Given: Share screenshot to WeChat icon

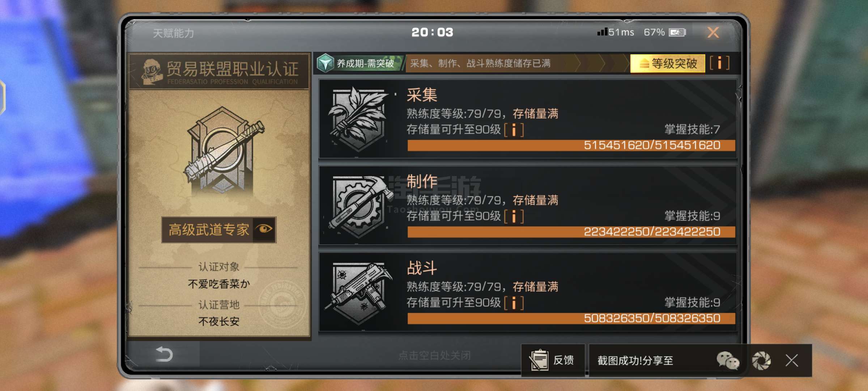Looking at the screenshot, I should tap(728, 361).
